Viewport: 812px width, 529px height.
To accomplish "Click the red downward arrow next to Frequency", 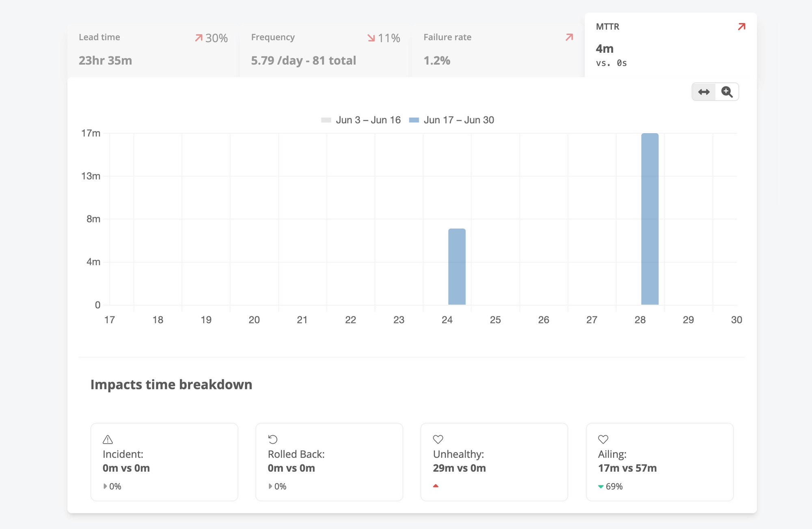I will [371, 37].
